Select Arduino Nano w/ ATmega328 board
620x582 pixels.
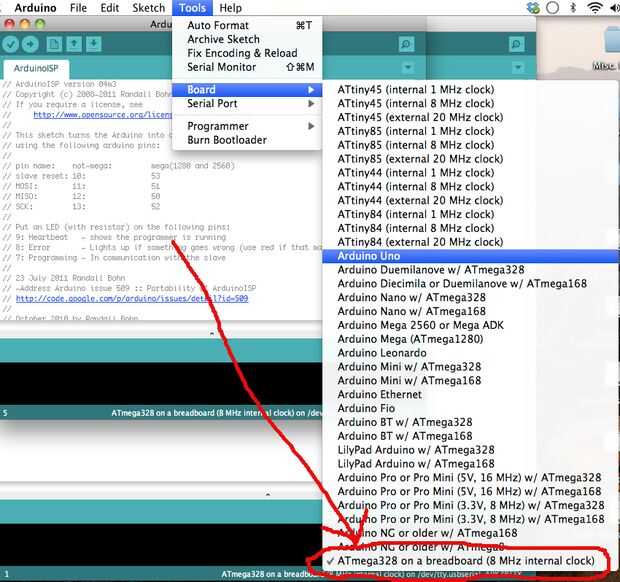[x=471, y=298]
